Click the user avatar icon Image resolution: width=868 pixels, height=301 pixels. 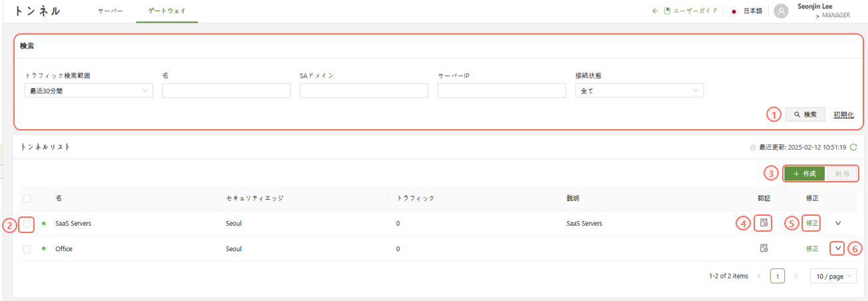click(x=782, y=11)
